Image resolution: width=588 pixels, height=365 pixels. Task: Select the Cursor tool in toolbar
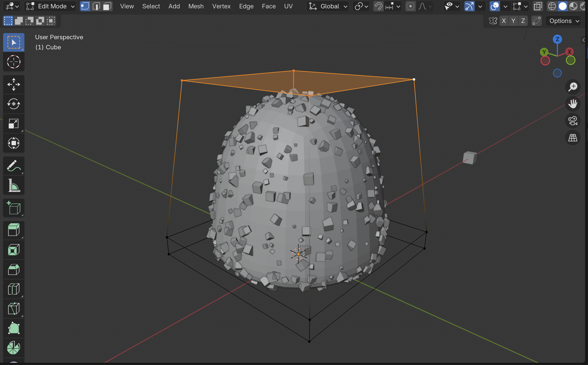[13, 62]
